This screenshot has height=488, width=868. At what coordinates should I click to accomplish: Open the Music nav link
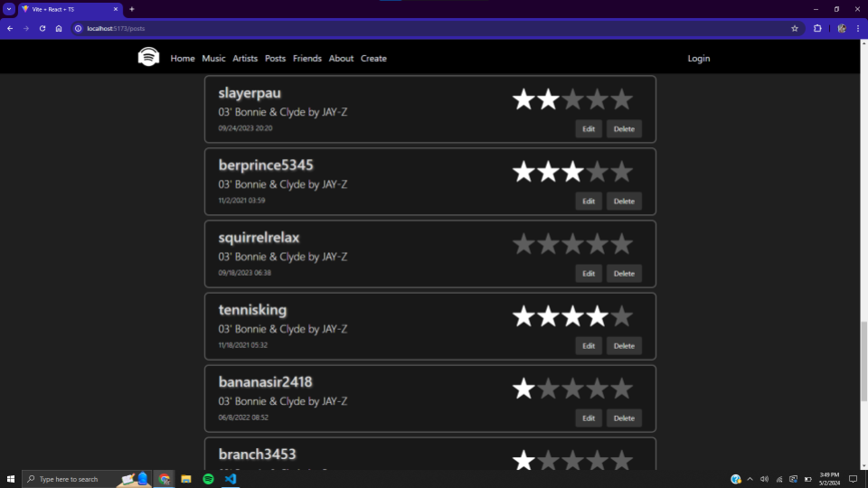point(213,58)
